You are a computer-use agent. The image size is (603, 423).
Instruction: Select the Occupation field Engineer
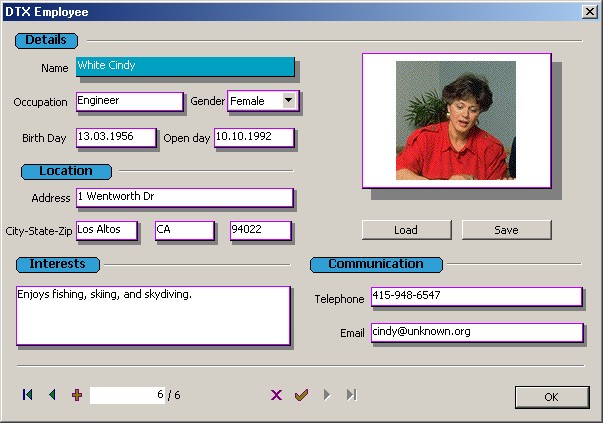point(130,102)
